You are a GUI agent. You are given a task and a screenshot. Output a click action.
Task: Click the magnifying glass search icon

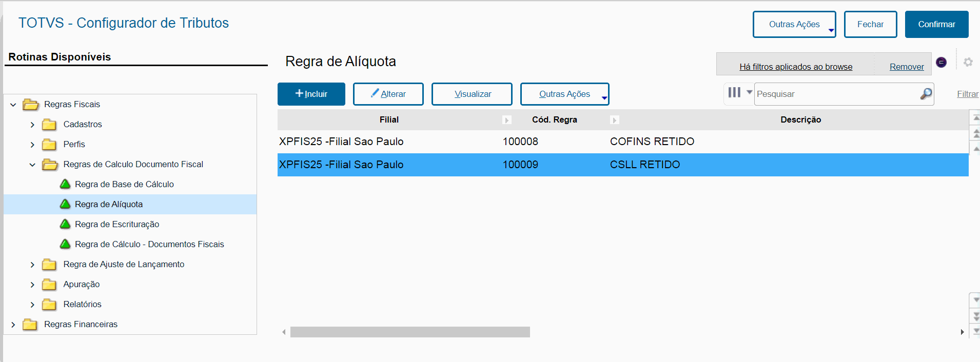click(x=926, y=94)
